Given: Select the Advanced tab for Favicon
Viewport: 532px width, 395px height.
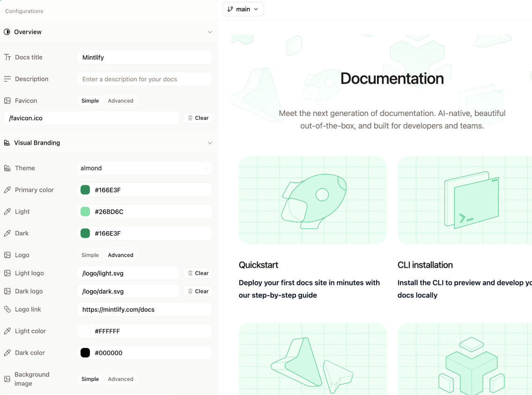Looking at the screenshot, I should click(x=120, y=101).
